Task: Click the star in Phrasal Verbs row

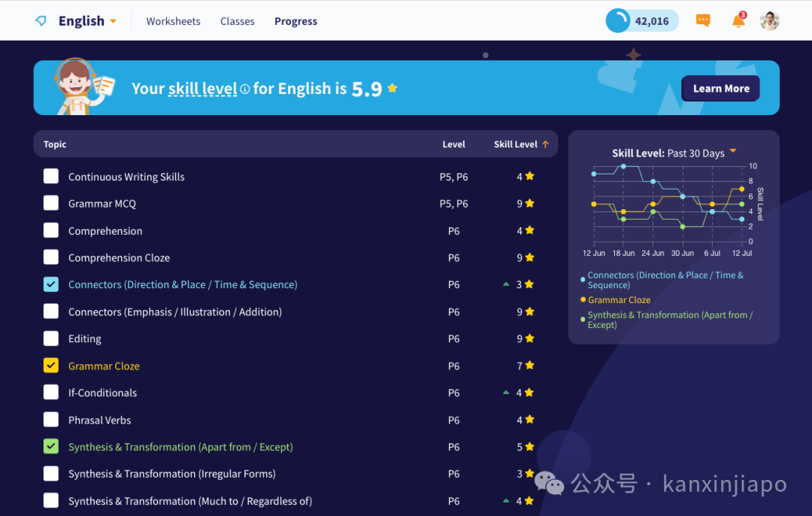Action: (529, 420)
